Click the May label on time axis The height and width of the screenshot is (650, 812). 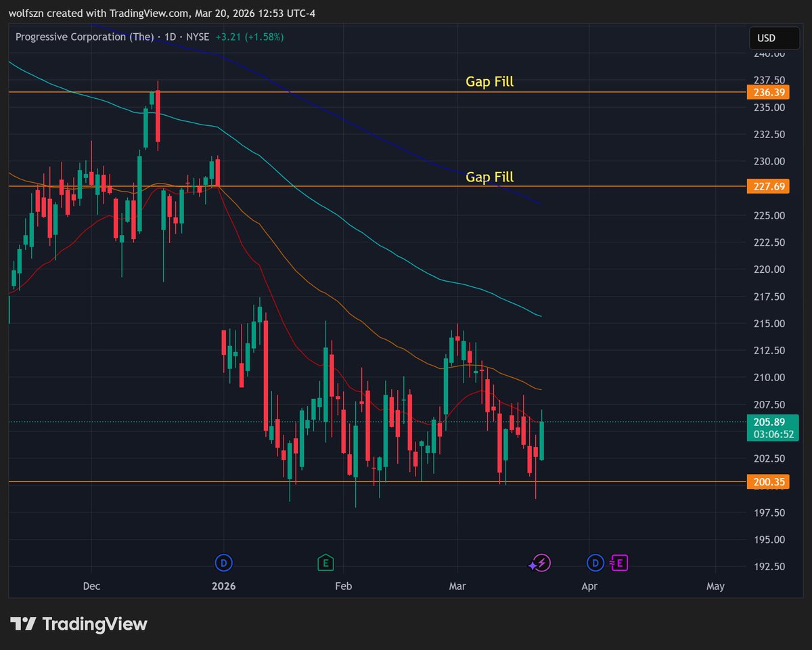[715, 586]
